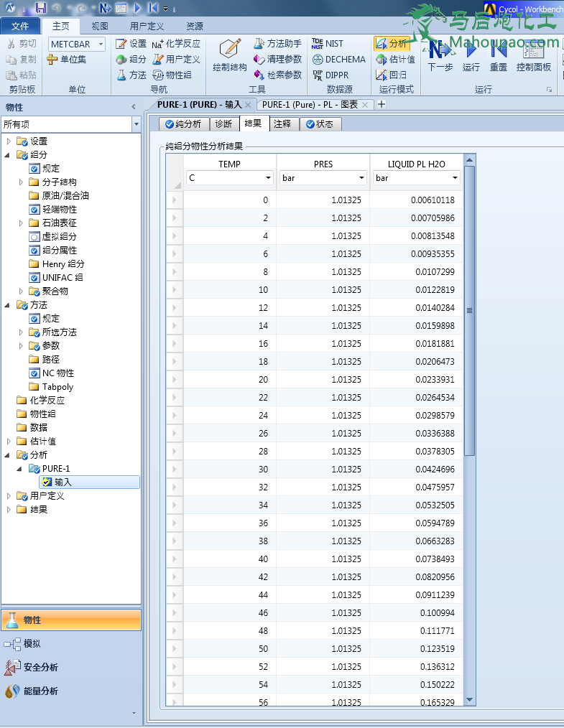
Task: Click the results table scroll down arrow
Action: [469, 700]
